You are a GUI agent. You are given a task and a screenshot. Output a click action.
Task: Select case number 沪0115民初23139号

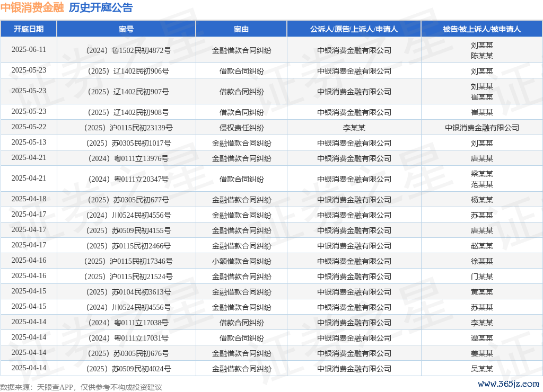[128, 128]
